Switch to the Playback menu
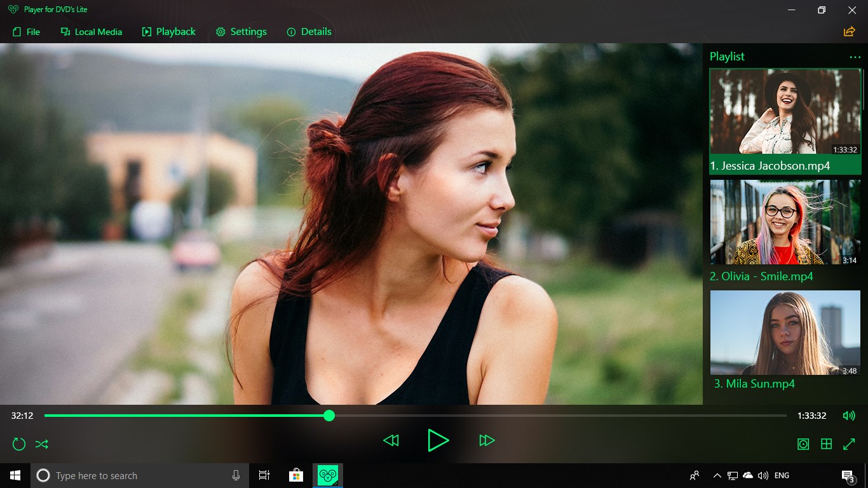 168,31
